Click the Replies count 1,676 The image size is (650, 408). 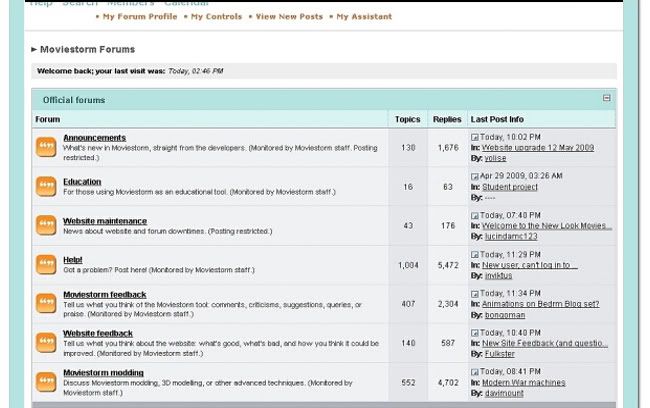coord(448,148)
